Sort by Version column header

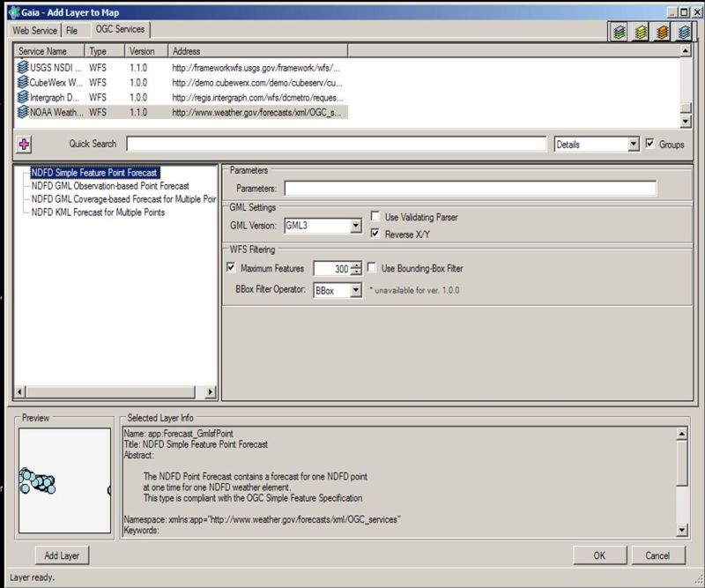pos(146,51)
